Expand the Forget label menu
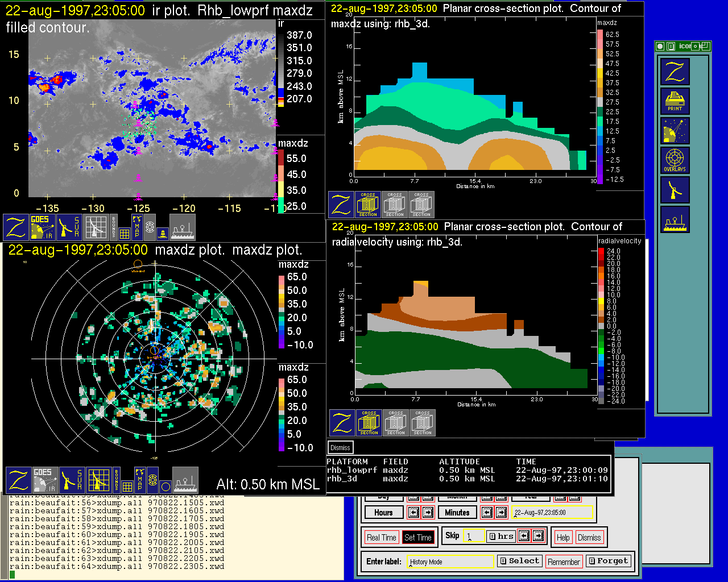This screenshot has width=728, height=582. tap(608, 561)
